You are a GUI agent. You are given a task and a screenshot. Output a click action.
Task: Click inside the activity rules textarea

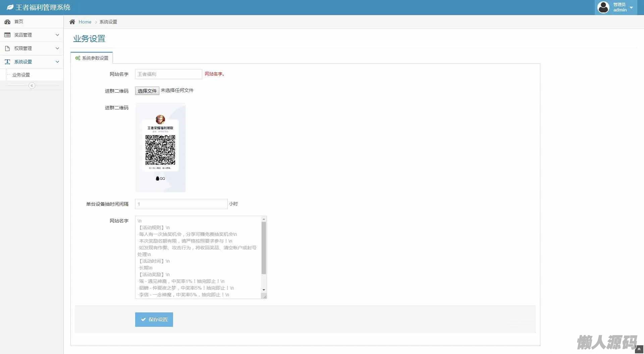[x=198, y=257]
